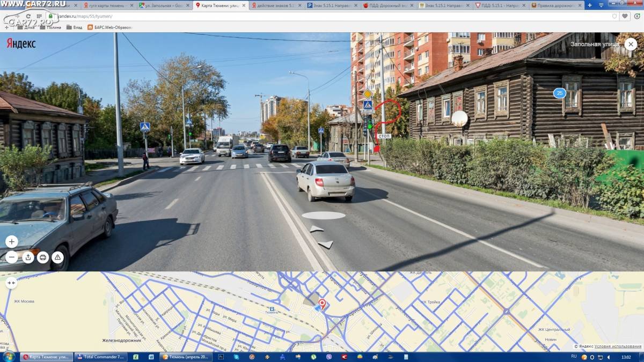Click the red location pin on the map
The height and width of the screenshot is (362, 644).
[x=322, y=304]
